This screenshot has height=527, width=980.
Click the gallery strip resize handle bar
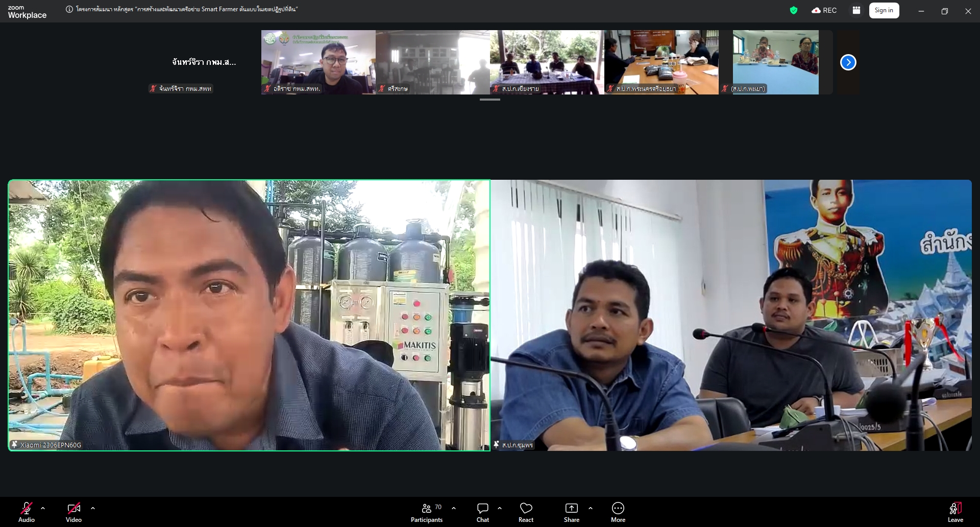point(490,100)
